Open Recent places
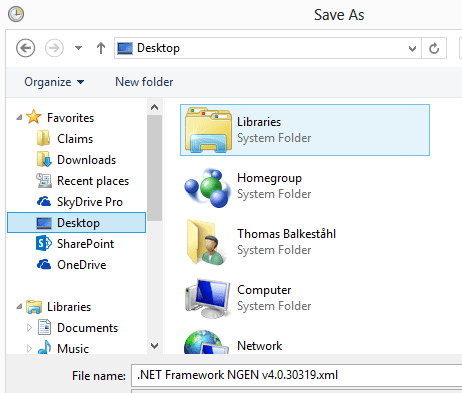This screenshot has width=462, height=393. pyautogui.click(x=93, y=181)
